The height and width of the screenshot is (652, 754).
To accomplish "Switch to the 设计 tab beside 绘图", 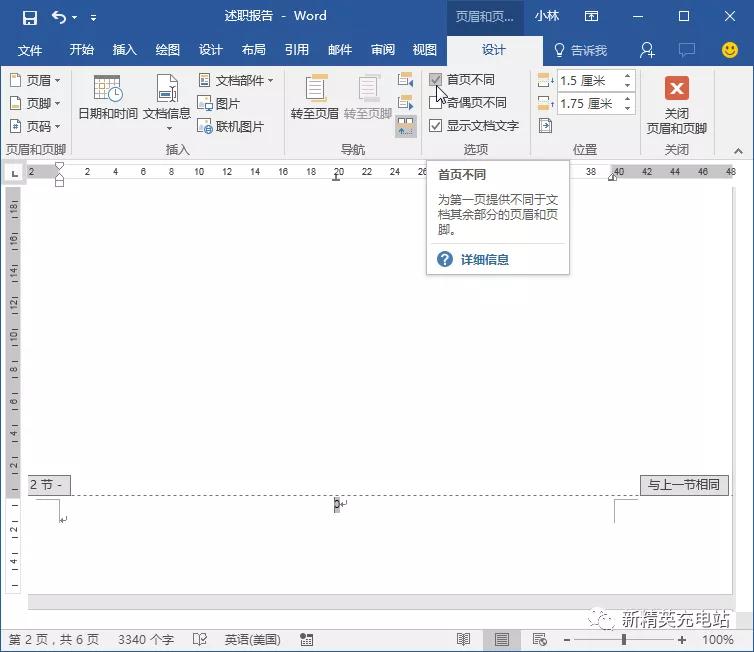I will [211, 50].
